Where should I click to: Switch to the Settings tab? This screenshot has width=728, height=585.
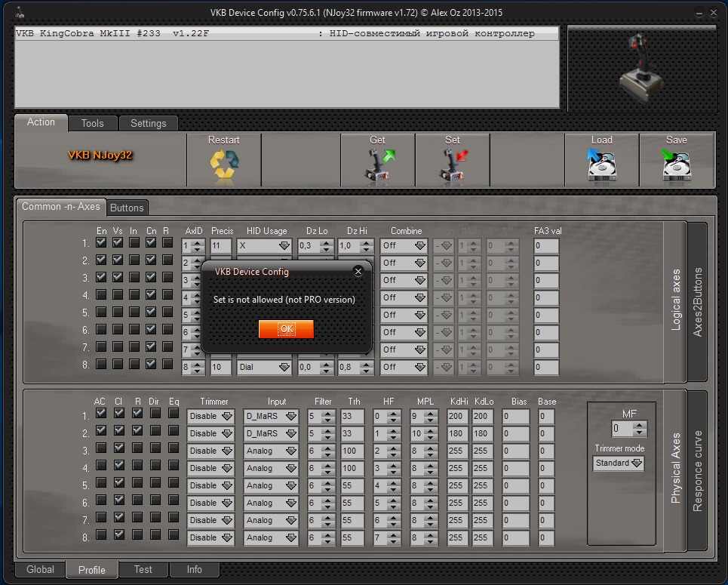pos(148,123)
